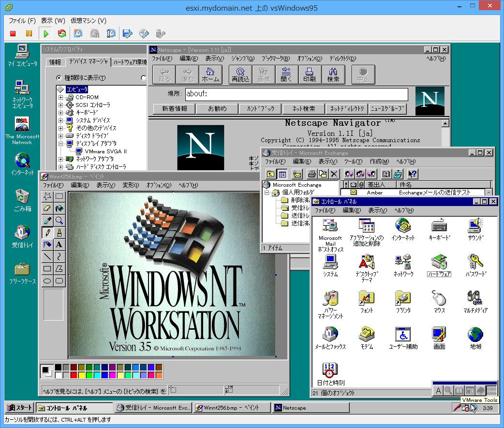This screenshot has width=504, height=428.
Task: Click the 新着情報 directory button
Action: point(174,109)
